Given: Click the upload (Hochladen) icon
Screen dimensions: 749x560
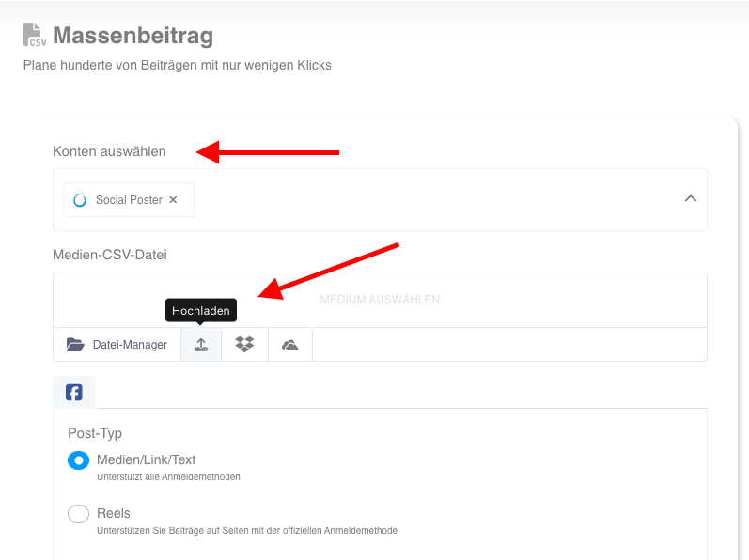Looking at the screenshot, I should coord(201,345).
